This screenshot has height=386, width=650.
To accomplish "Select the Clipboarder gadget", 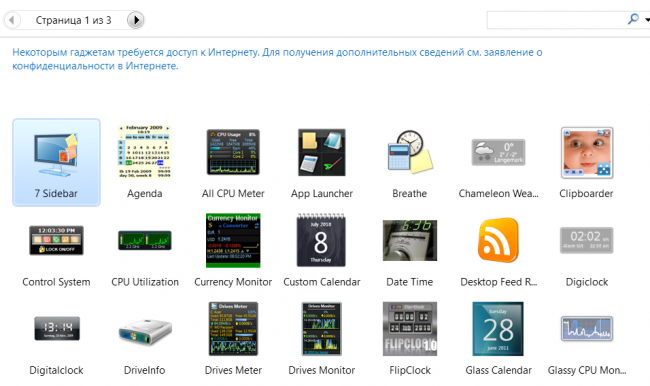I will tap(587, 162).
